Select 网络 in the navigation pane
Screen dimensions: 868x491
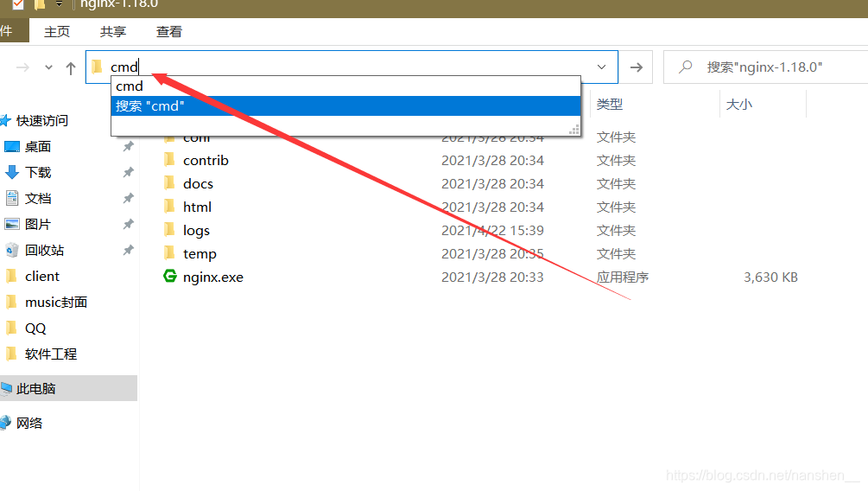(29, 423)
